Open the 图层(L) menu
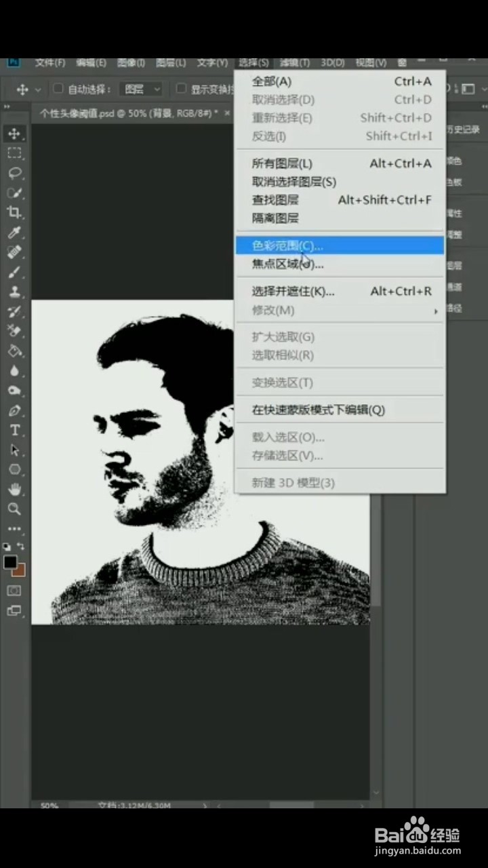The image size is (488, 868). coord(171,62)
